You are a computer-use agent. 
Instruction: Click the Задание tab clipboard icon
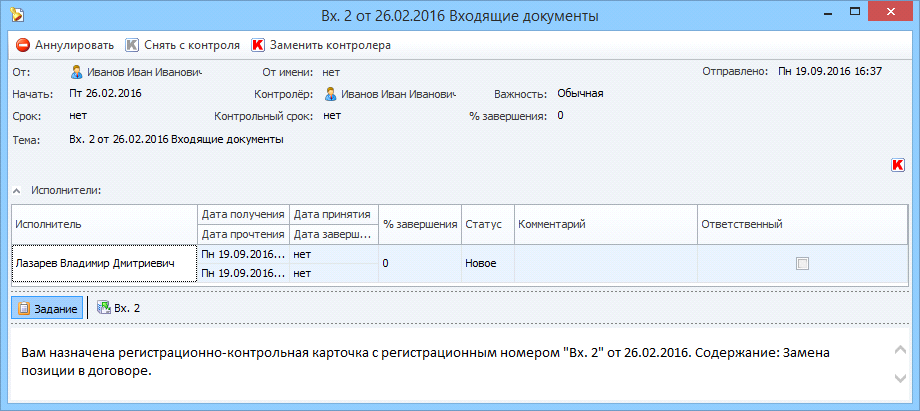click(x=23, y=308)
